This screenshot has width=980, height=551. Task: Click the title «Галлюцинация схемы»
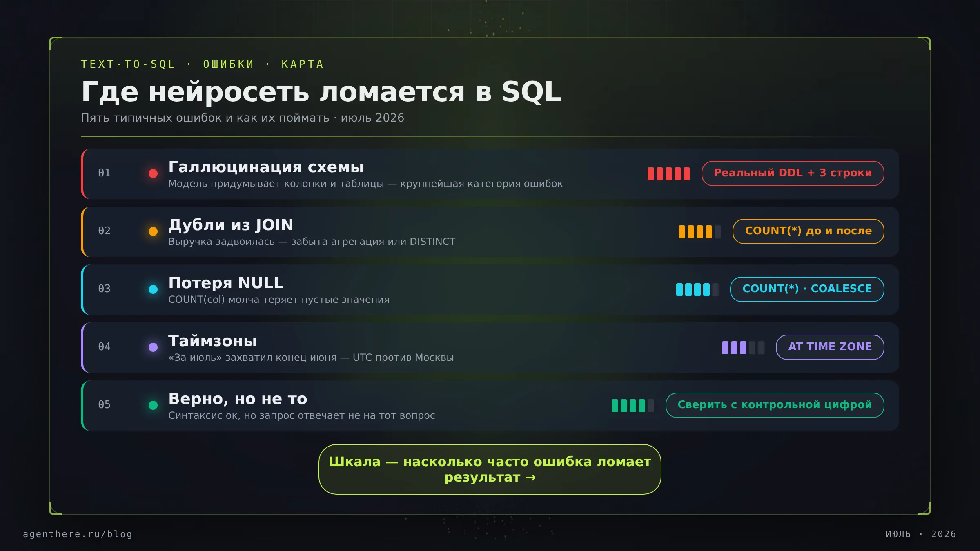click(266, 167)
